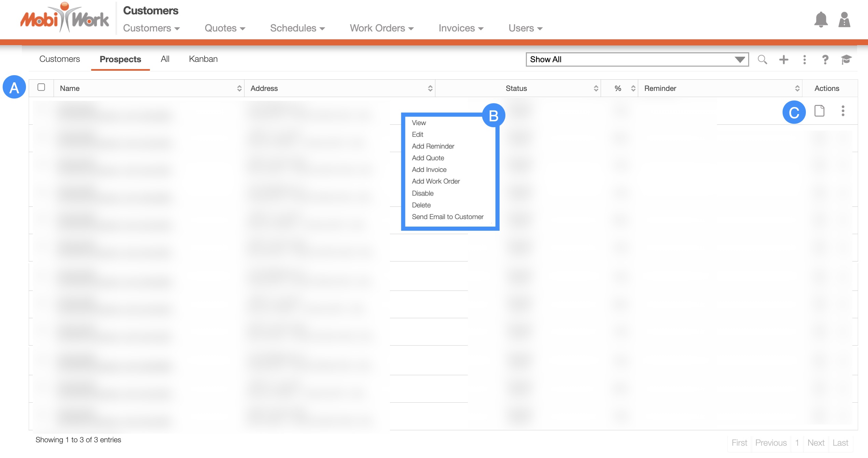Click the plus icon to add prospect

(x=784, y=59)
